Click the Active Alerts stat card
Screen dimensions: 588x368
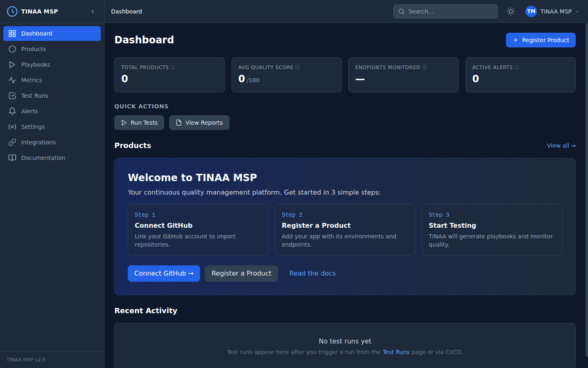[x=521, y=75]
